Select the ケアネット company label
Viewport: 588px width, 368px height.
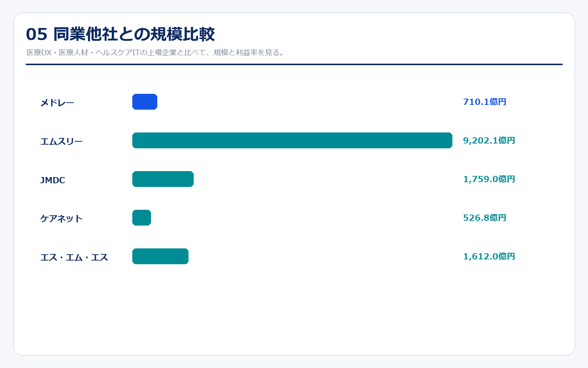coord(61,219)
